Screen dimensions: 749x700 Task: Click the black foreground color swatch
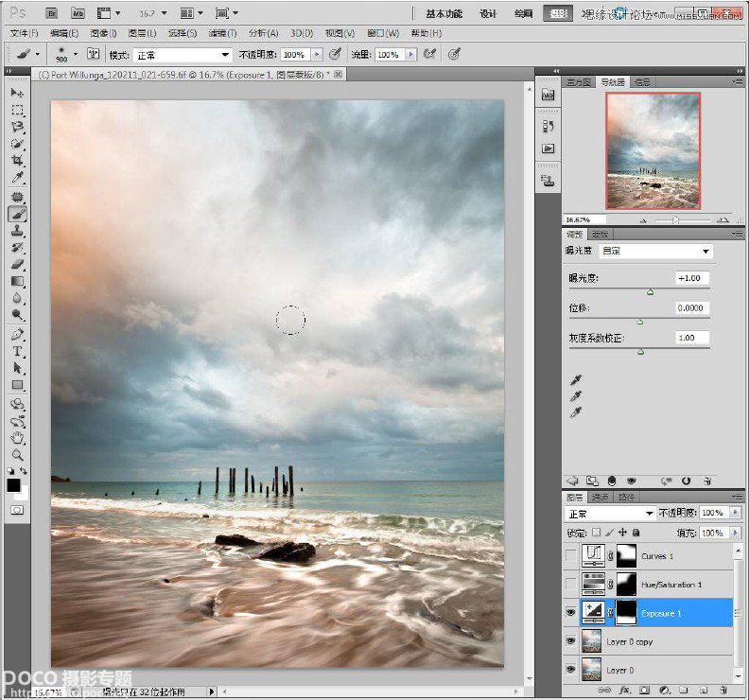pos(14,485)
